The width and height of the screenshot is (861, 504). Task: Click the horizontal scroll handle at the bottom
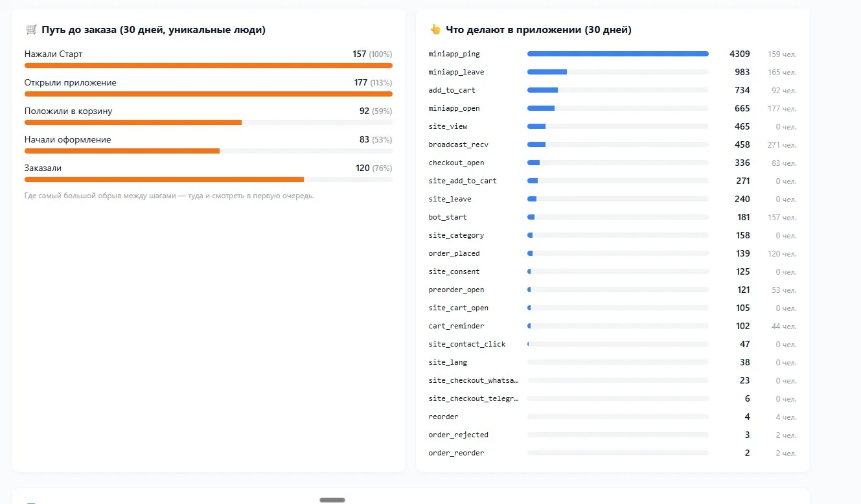tap(332, 500)
